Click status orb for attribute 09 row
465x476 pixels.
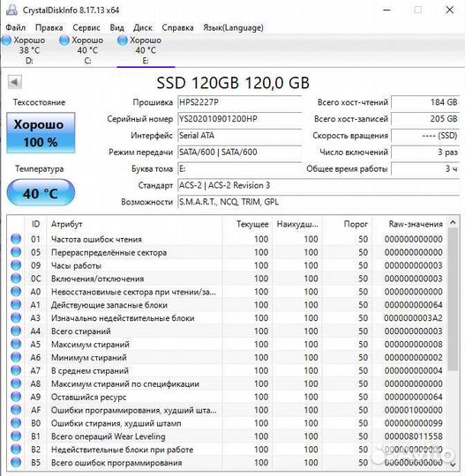(x=16, y=265)
